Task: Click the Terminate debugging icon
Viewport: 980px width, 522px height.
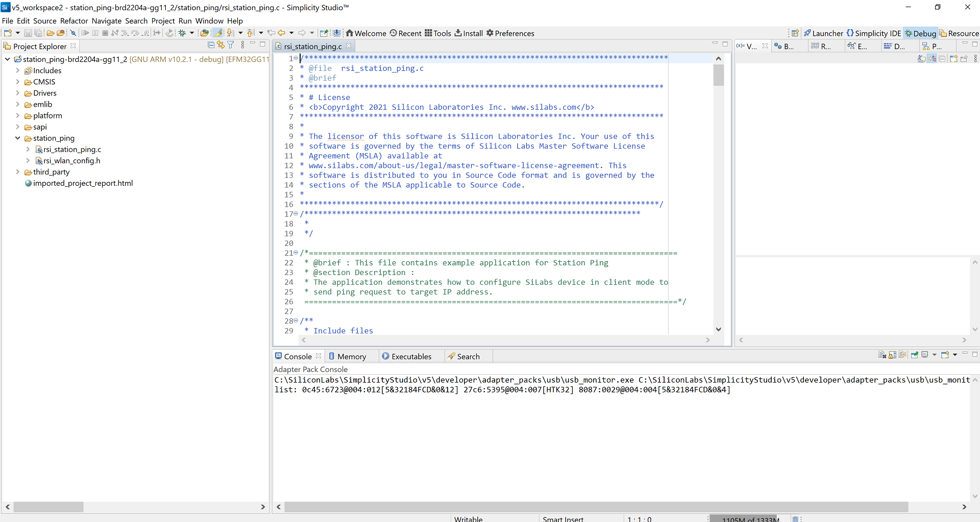Action: coord(105,33)
